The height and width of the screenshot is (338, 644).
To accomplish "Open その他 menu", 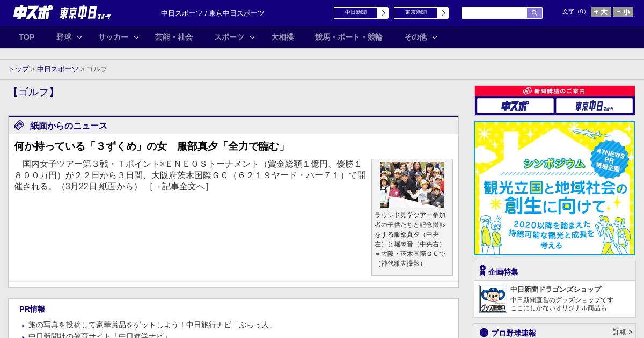I will click(x=415, y=37).
